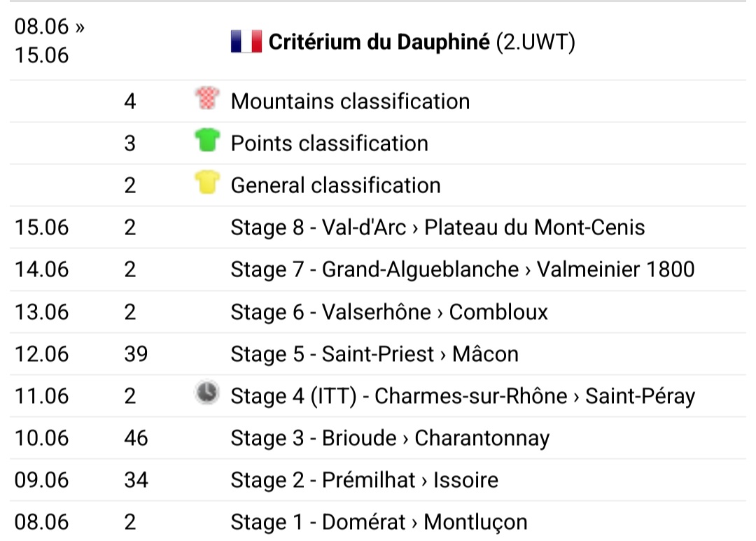The width and height of the screenshot is (756, 541).
Task: Click the polka dot mountains jersey icon
Action: (x=207, y=99)
